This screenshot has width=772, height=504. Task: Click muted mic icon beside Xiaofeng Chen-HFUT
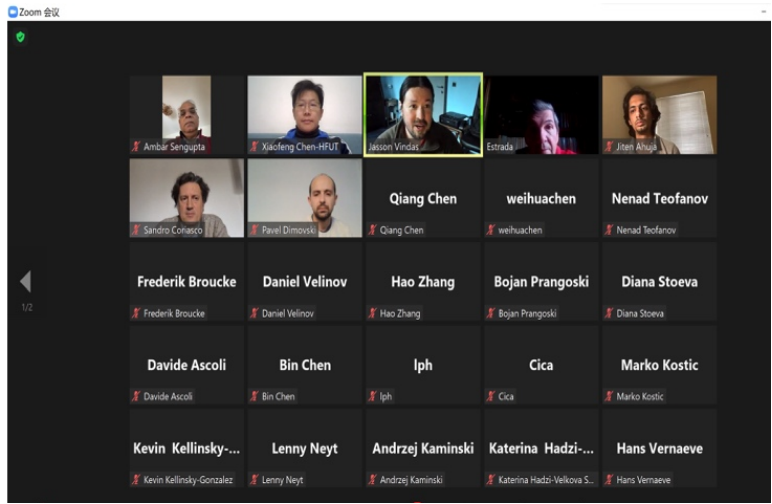pos(254,146)
